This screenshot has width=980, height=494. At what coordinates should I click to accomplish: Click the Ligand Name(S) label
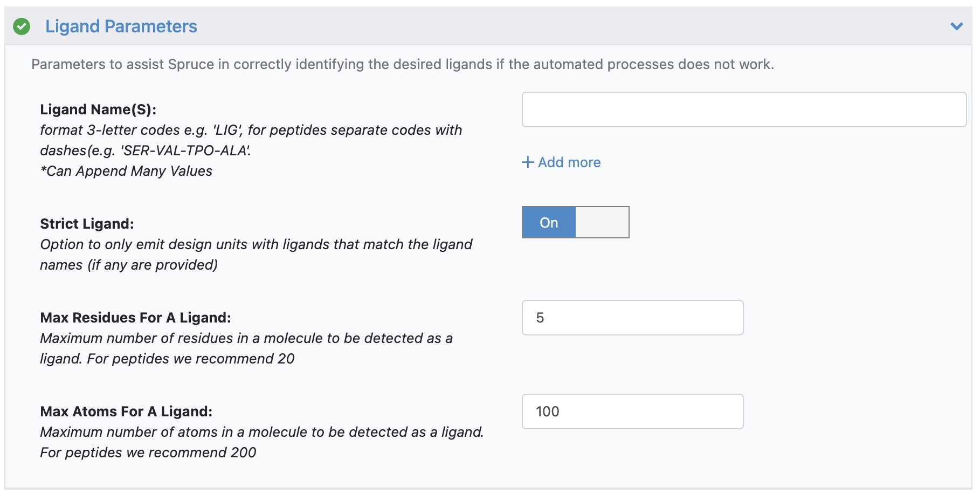98,109
